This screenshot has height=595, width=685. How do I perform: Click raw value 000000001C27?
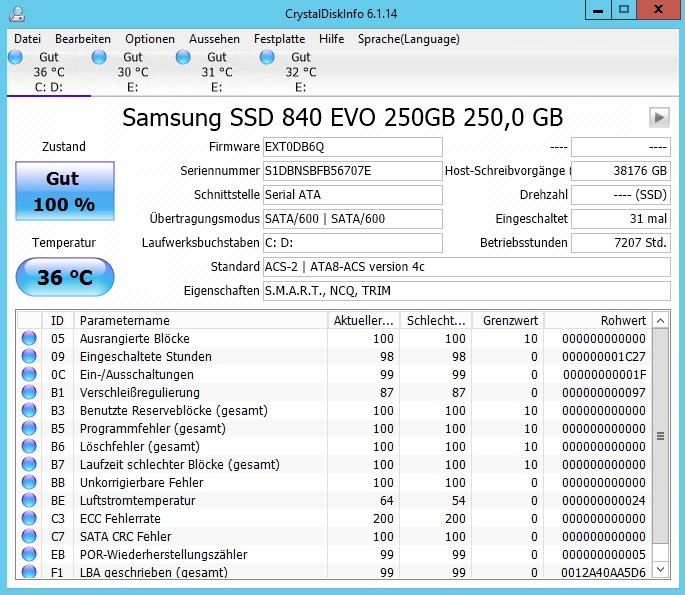pyautogui.click(x=604, y=357)
